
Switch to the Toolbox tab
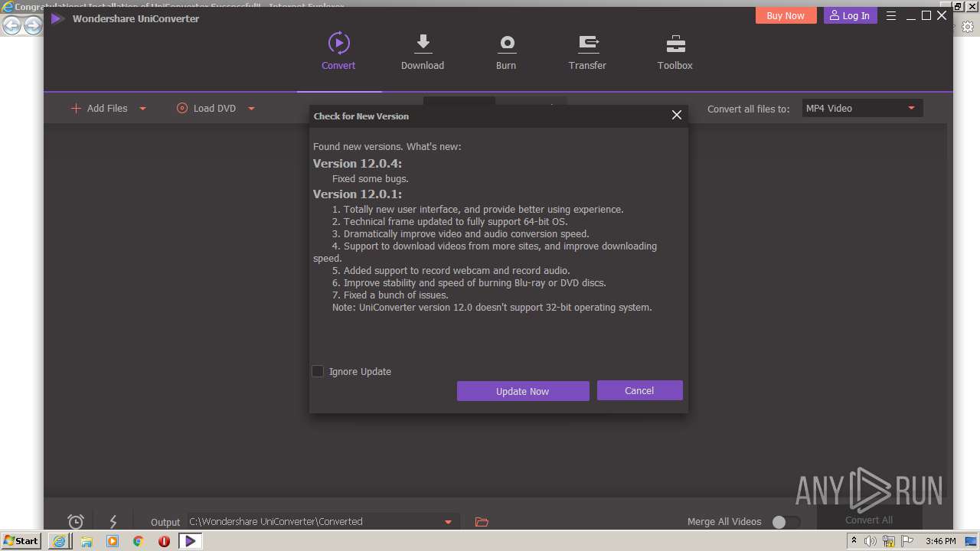click(675, 52)
